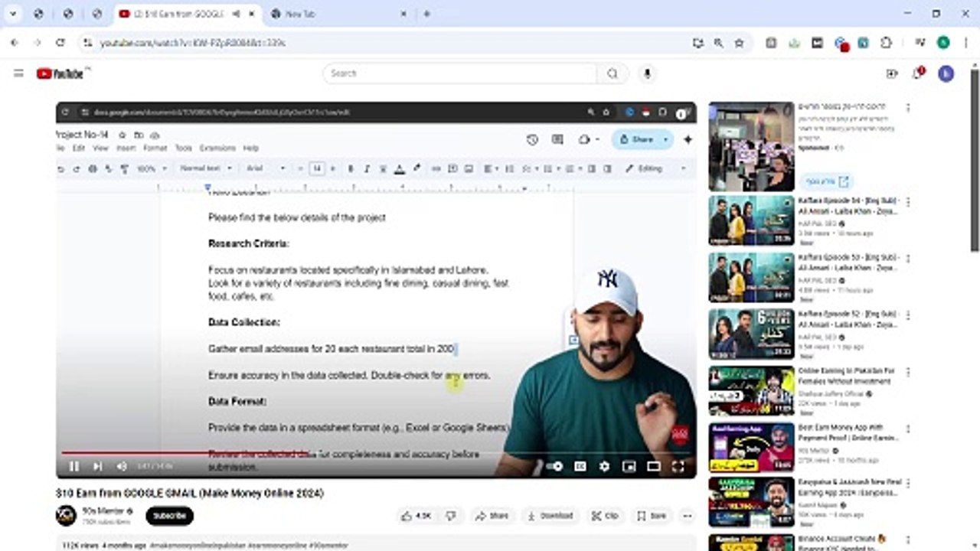Screen dimensions: 980x551
Task: Open the YouTube Create video button
Action: tap(892, 73)
